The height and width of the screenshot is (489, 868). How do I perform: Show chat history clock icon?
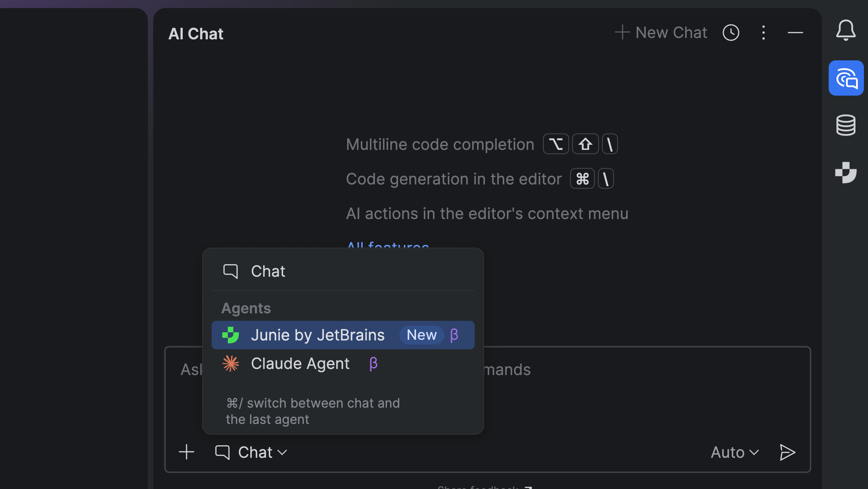(731, 33)
